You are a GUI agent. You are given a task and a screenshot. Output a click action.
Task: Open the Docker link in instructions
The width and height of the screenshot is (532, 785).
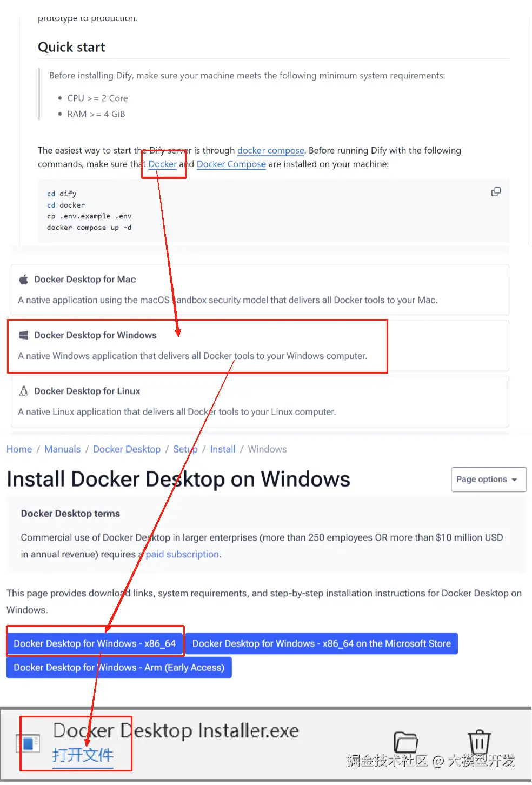(163, 164)
